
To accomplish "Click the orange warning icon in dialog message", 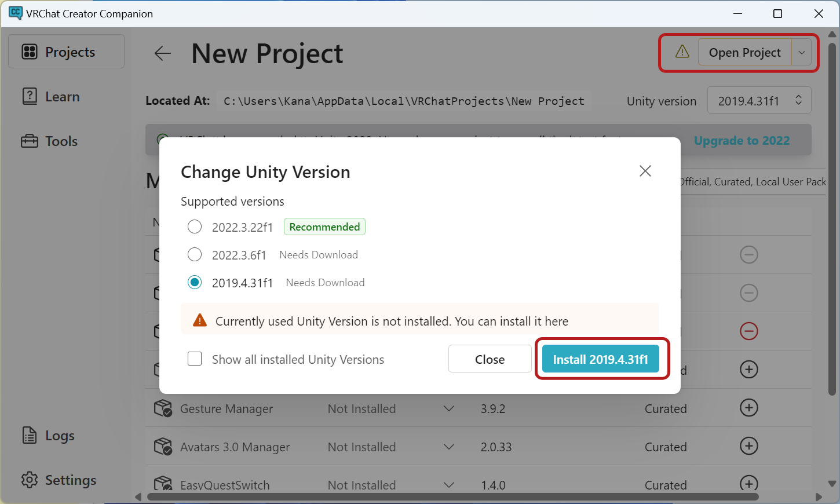I will 200,320.
